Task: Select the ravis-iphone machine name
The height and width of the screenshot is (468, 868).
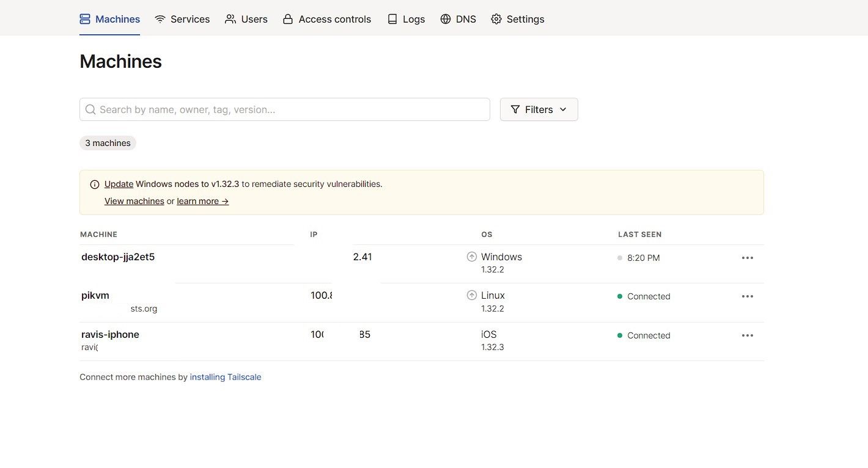Action: (x=110, y=334)
